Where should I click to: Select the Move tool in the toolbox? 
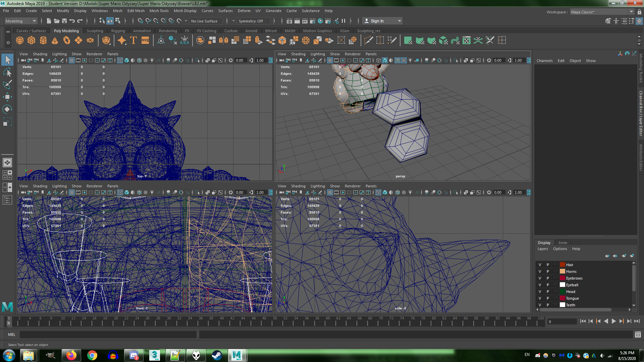[x=7, y=97]
